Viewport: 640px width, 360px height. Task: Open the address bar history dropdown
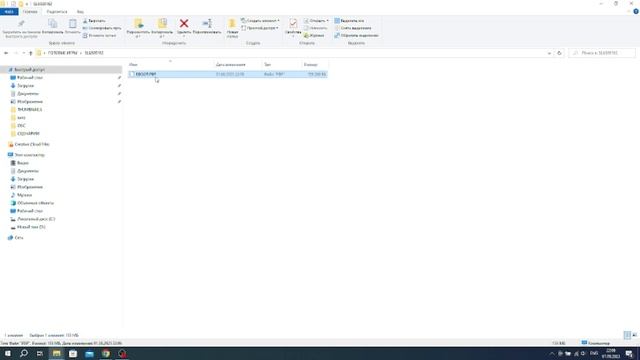click(549, 53)
